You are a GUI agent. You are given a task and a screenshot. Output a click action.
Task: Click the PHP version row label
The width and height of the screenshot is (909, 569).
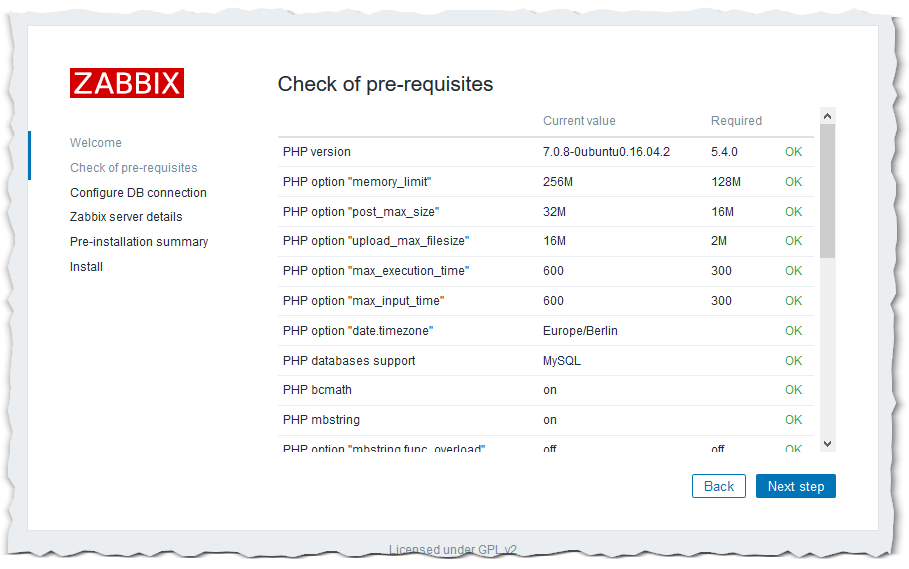coord(317,152)
